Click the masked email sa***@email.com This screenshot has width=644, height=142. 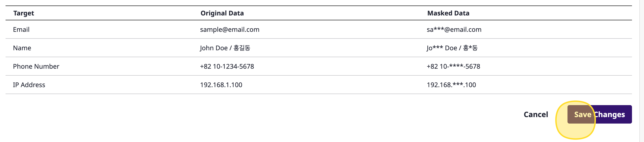pyautogui.click(x=454, y=30)
